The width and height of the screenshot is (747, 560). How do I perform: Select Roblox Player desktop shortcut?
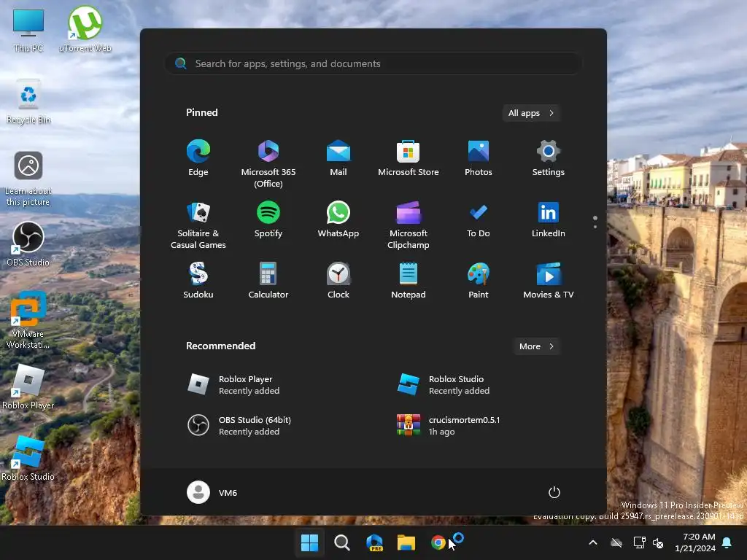click(x=28, y=386)
